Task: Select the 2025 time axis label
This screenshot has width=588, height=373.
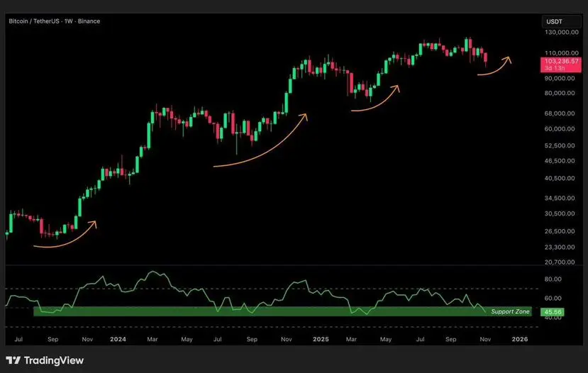Action: [x=321, y=339]
